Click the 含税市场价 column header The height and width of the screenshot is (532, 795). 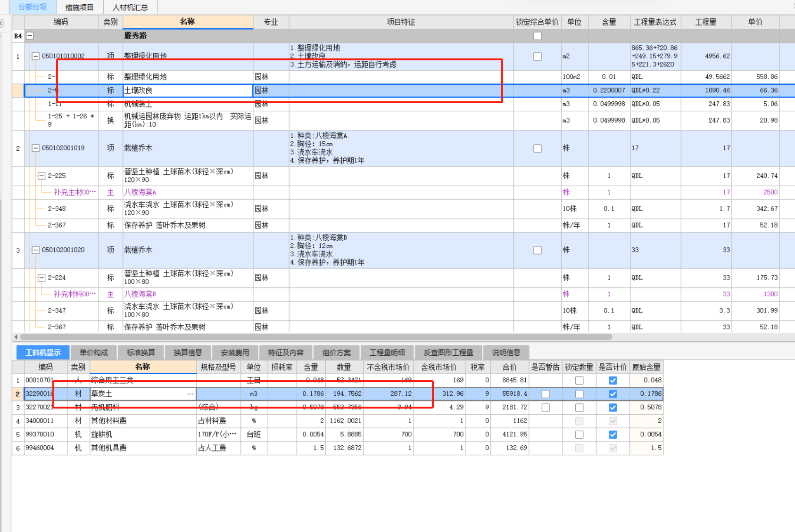coord(439,367)
